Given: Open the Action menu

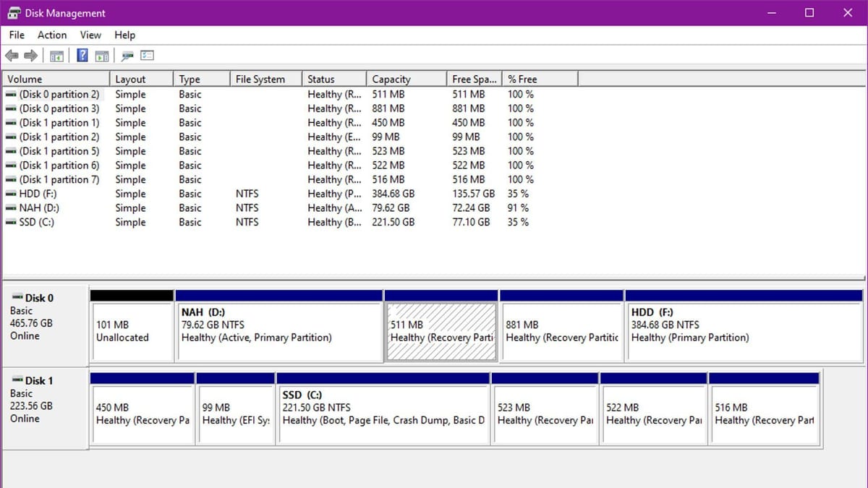Looking at the screenshot, I should (51, 35).
